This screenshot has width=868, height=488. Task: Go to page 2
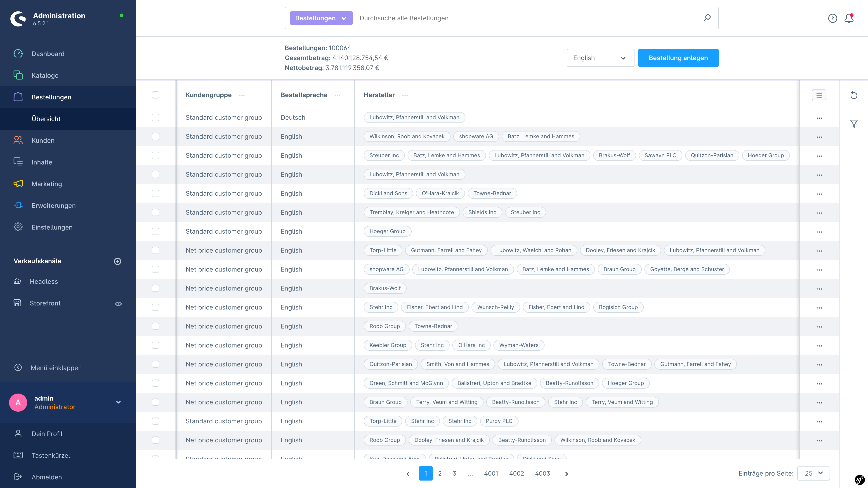440,473
